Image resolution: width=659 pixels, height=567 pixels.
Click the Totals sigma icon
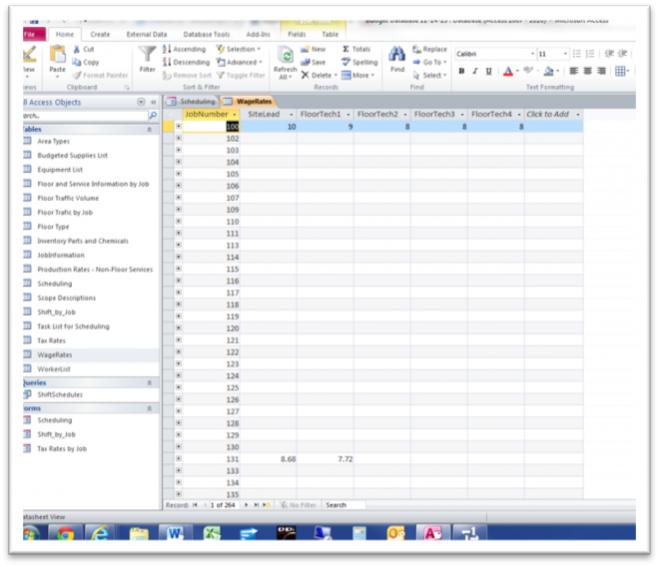[x=345, y=49]
